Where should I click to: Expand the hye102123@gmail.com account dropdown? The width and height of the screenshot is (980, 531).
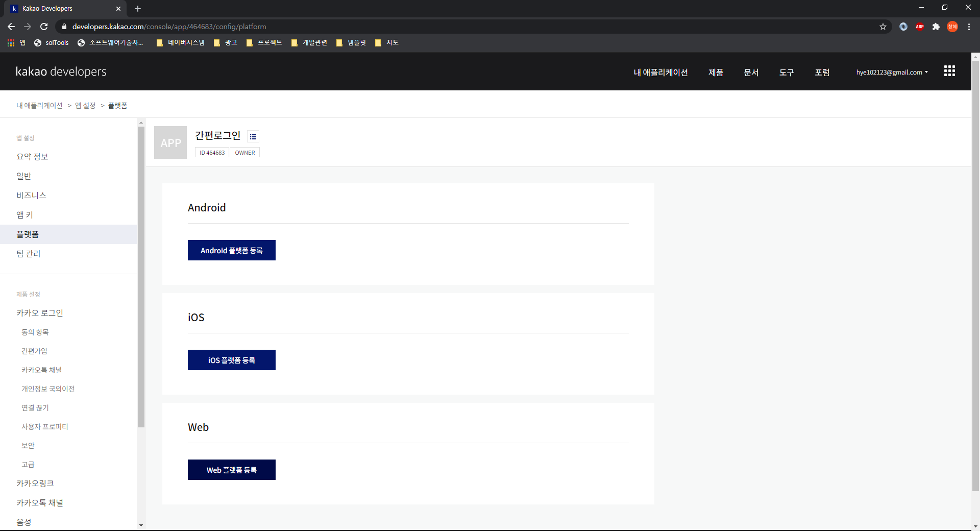click(x=892, y=72)
